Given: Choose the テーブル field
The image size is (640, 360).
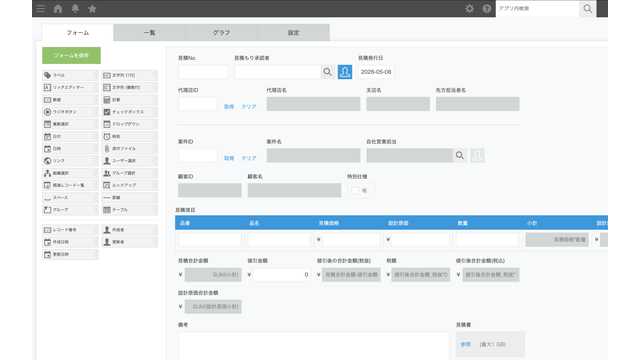Looking at the screenshot, I should 129,210.
